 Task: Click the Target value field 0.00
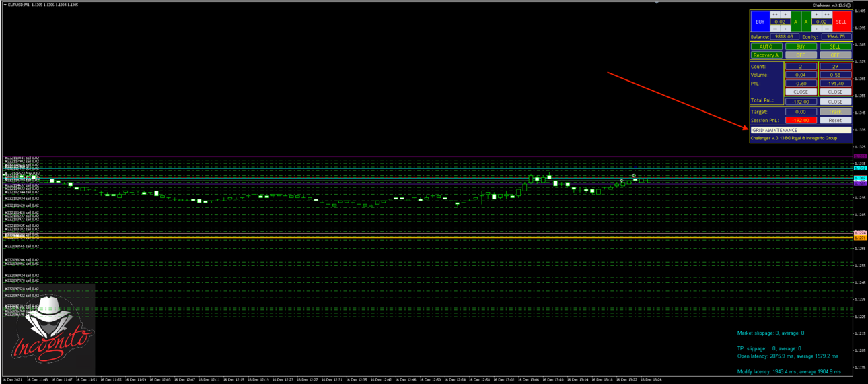(801, 112)
